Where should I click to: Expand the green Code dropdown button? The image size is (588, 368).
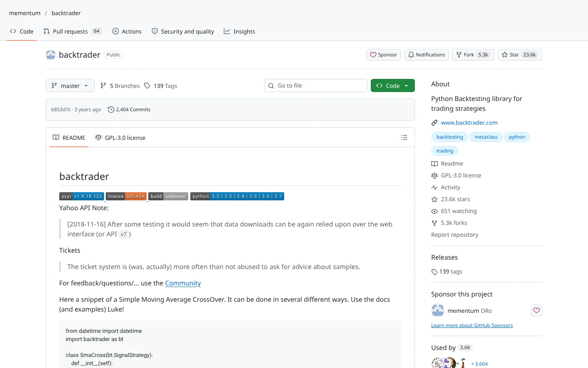pos(393,85)
